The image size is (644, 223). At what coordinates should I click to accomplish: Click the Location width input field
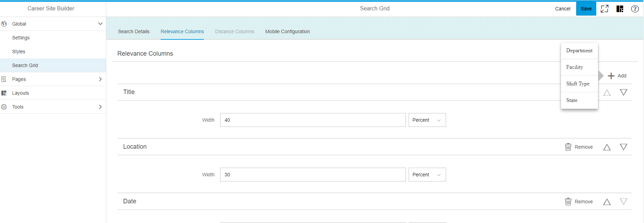coord(313,175)
